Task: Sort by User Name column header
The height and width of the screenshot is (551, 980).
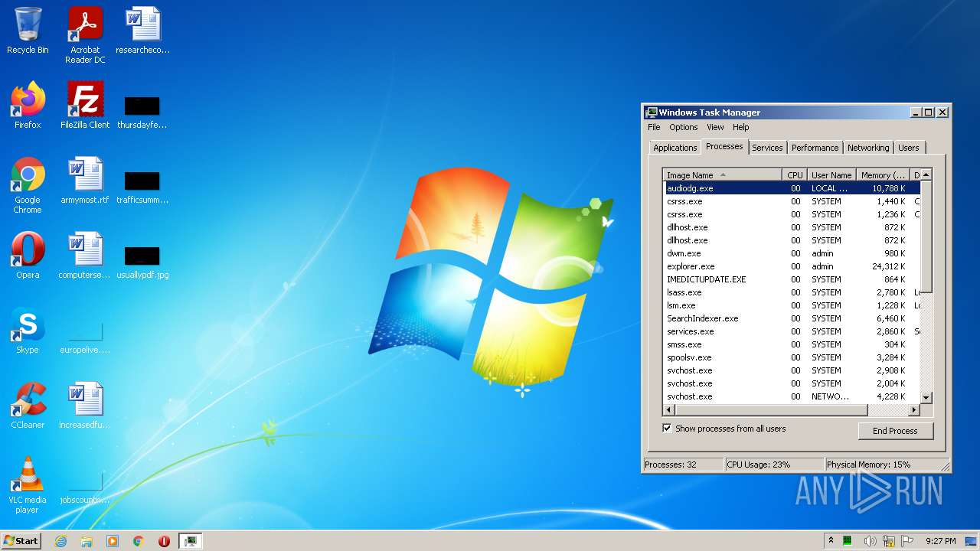Action: tap(831, 175)
